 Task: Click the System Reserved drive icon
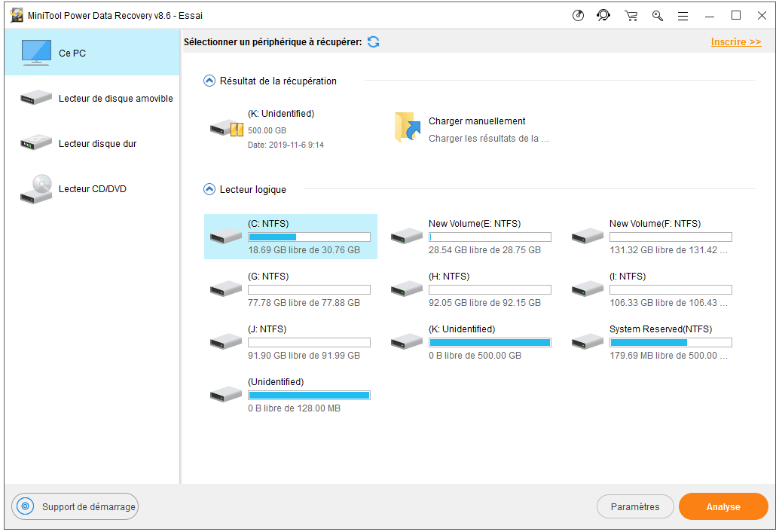[587, 341]
